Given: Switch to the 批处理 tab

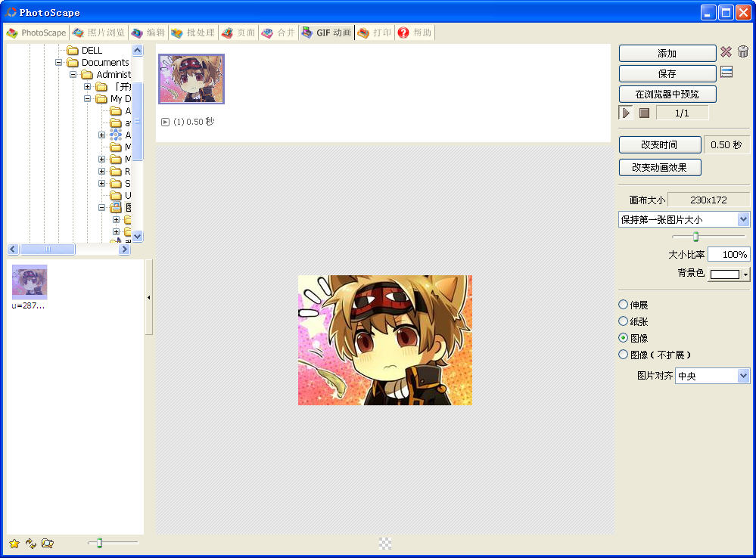Looking at the screenshot, I should (193, 33).
